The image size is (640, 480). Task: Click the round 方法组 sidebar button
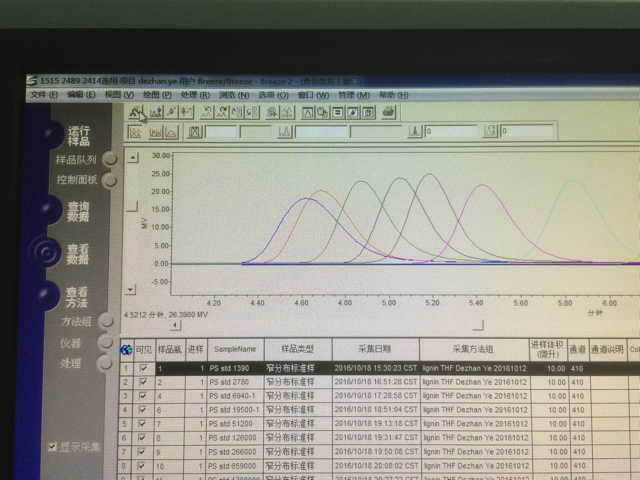(106, 321)
